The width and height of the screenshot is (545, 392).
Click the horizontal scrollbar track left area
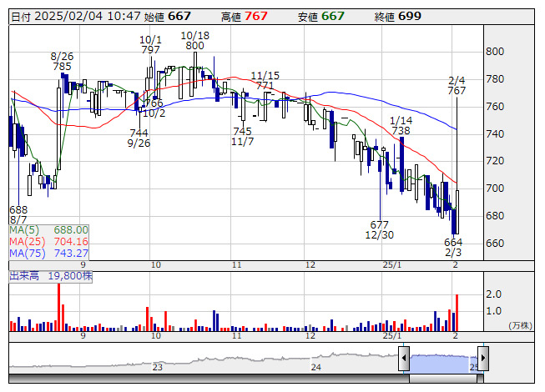pyautogui.click(x=209, y=379)
